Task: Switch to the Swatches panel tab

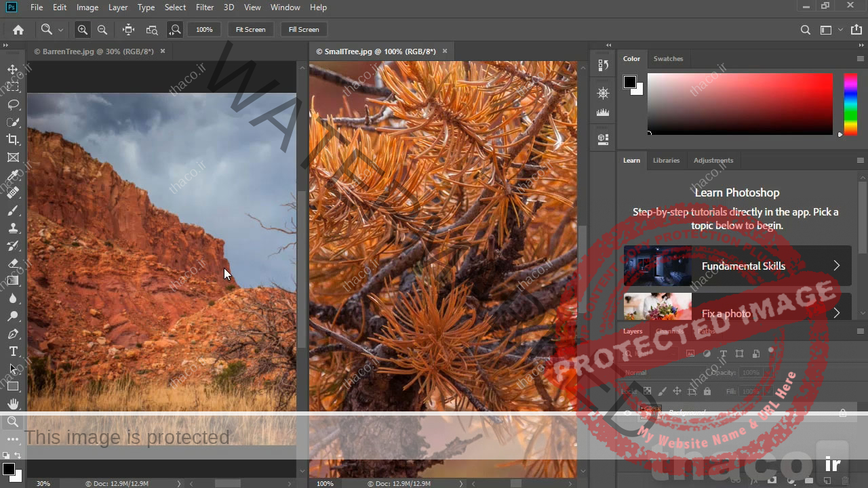Action: click(x=668, y=59)
